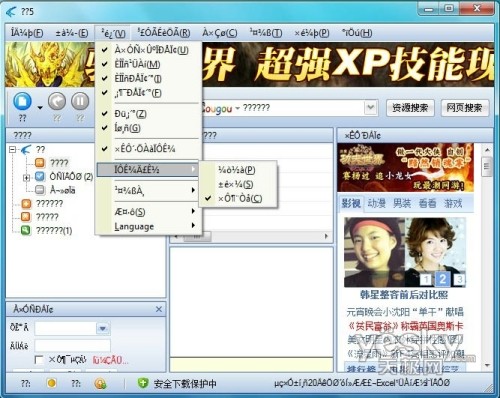Click the gray circular arrow toolbar icon
Image resolution: width=500 pixels, height=398 pixels.
pyautogui.click(x=57, y=101)
